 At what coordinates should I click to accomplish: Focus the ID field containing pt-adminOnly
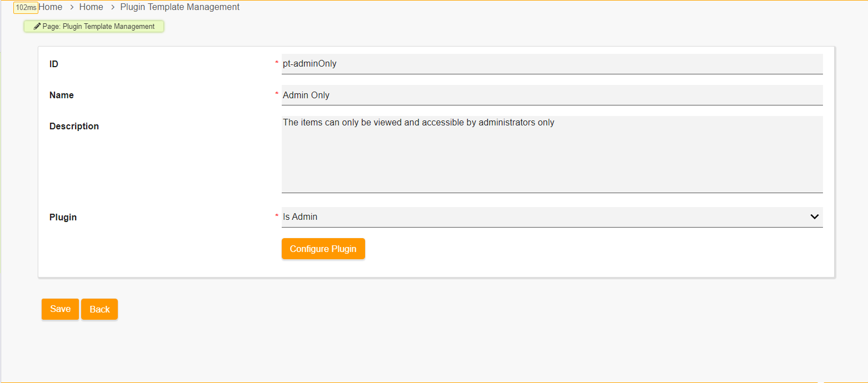(552, 64)
